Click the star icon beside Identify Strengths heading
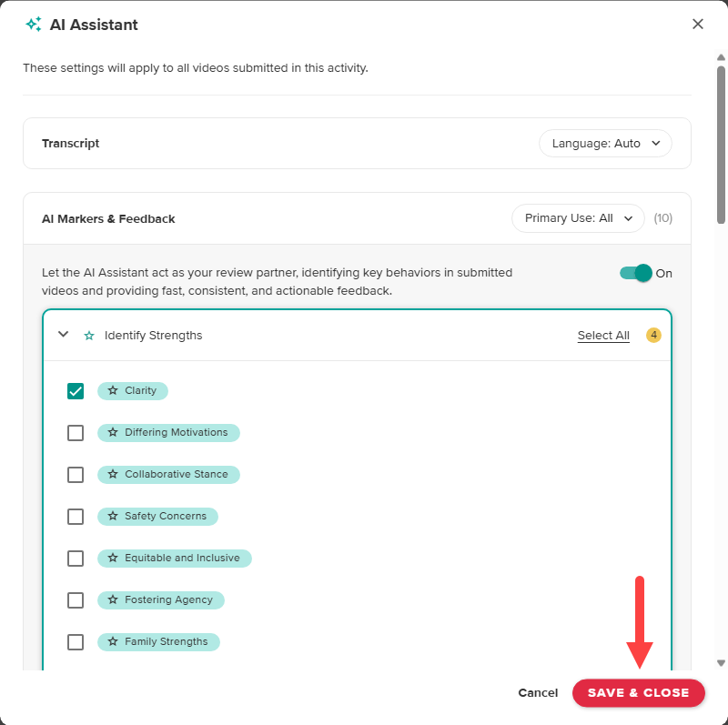Viewport: 728px width, 725px height. 88,335
